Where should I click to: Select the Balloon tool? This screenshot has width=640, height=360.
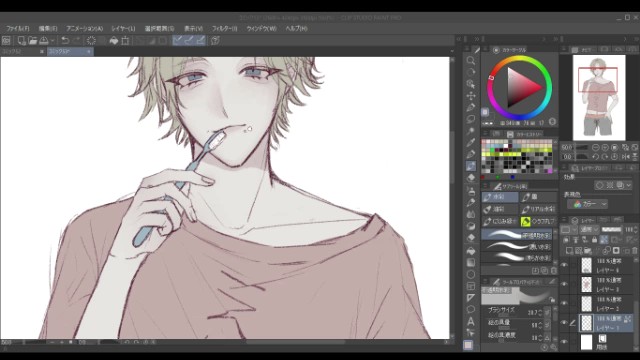pos(471,309)
